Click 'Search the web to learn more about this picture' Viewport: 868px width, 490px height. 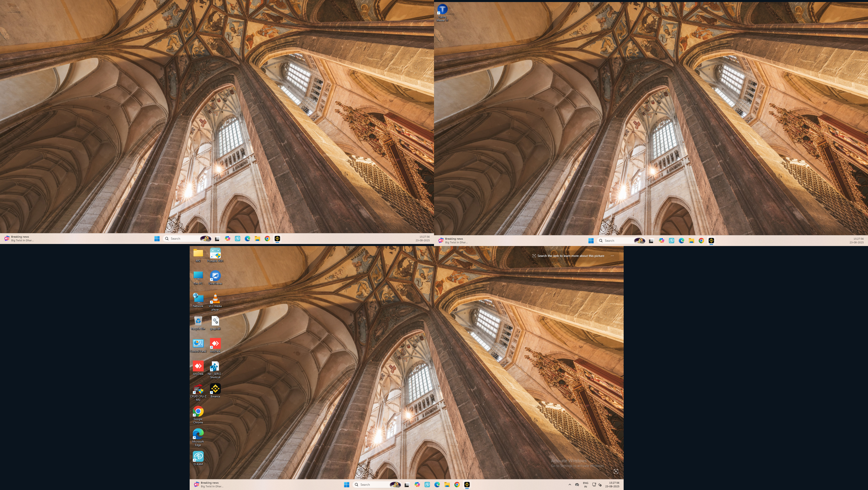click(571, 256)
